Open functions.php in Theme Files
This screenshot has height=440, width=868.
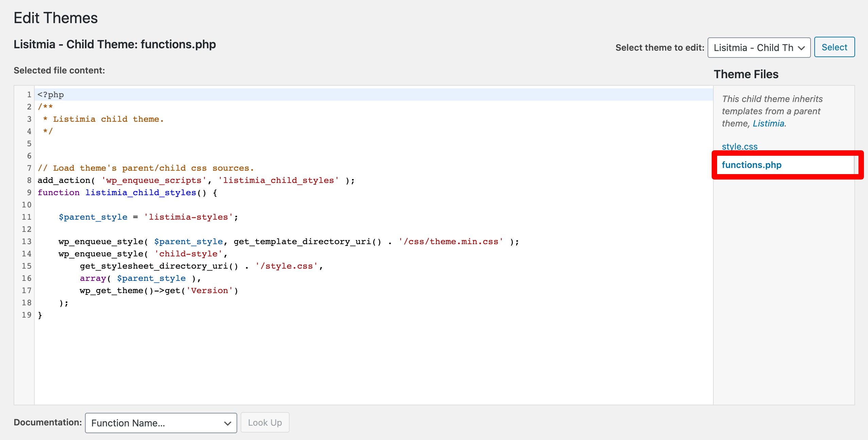(x=751, y=165)
